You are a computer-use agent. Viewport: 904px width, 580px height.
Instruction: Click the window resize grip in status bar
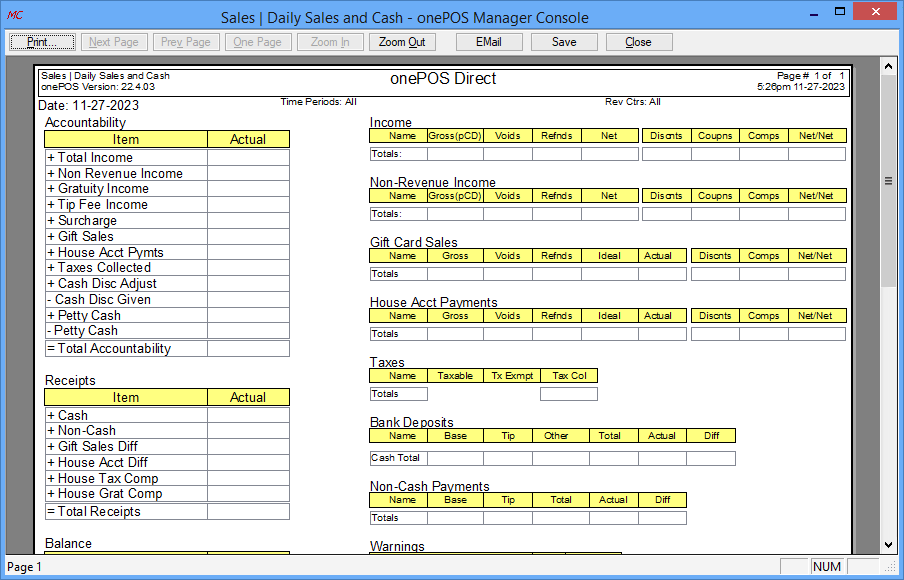click(x=890, y=566)
